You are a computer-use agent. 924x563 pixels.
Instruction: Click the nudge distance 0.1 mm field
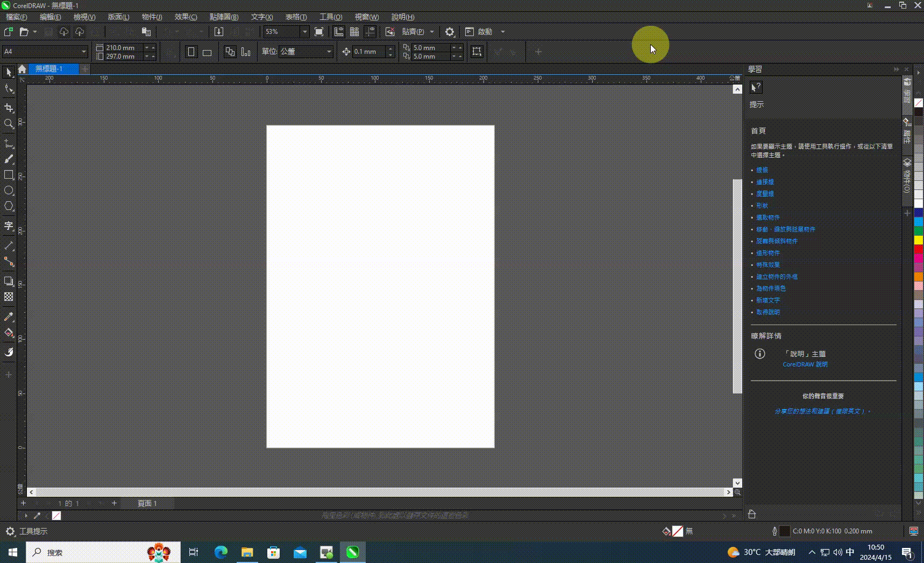tap(369, 52)
